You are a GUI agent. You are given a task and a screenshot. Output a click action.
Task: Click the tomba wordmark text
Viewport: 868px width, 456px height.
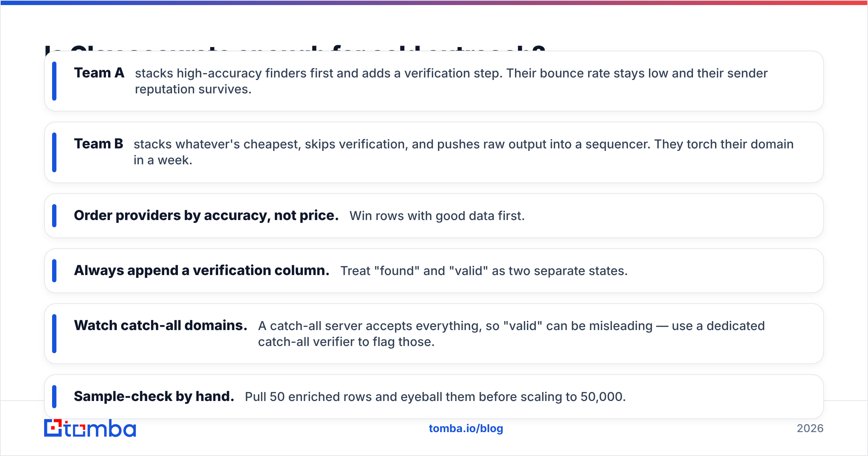click(x=100, y=428)
